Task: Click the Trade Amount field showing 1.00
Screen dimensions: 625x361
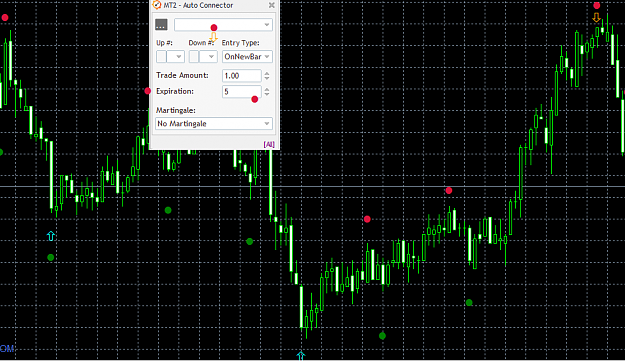Action: [242, 76]
